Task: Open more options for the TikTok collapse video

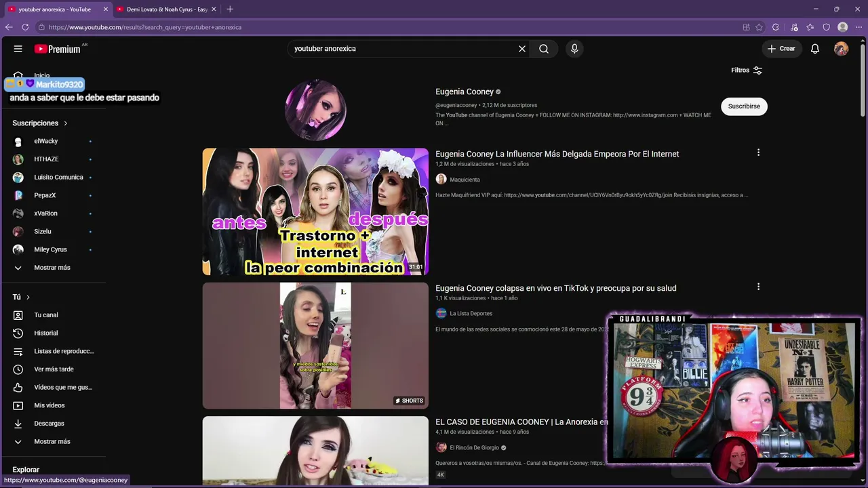Action: click(x=758, y=287)
